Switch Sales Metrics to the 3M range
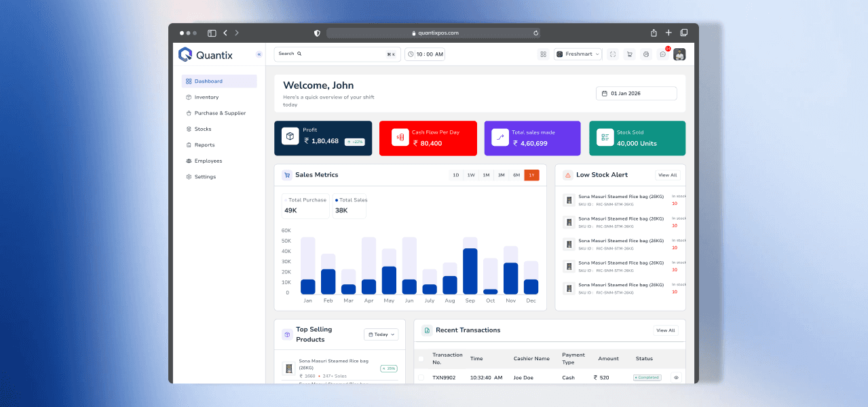Image resolution: width=868 pixels, height=407 pixels. point(502,175)
